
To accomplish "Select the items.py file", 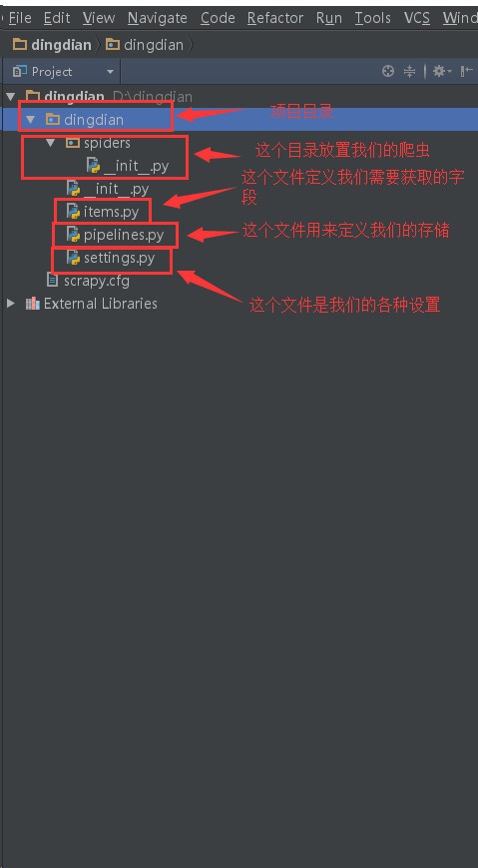I will click(x=103, y=212).
